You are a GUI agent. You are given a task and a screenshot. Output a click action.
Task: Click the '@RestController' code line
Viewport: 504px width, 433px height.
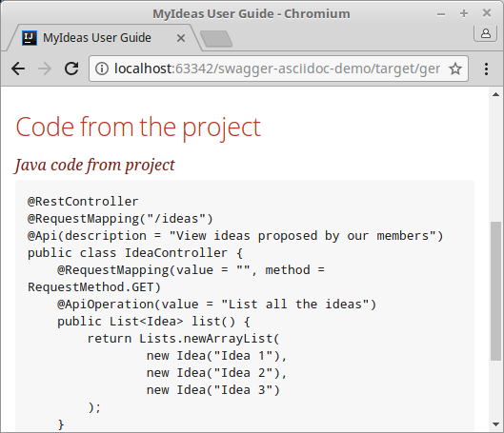coord(83,202)
